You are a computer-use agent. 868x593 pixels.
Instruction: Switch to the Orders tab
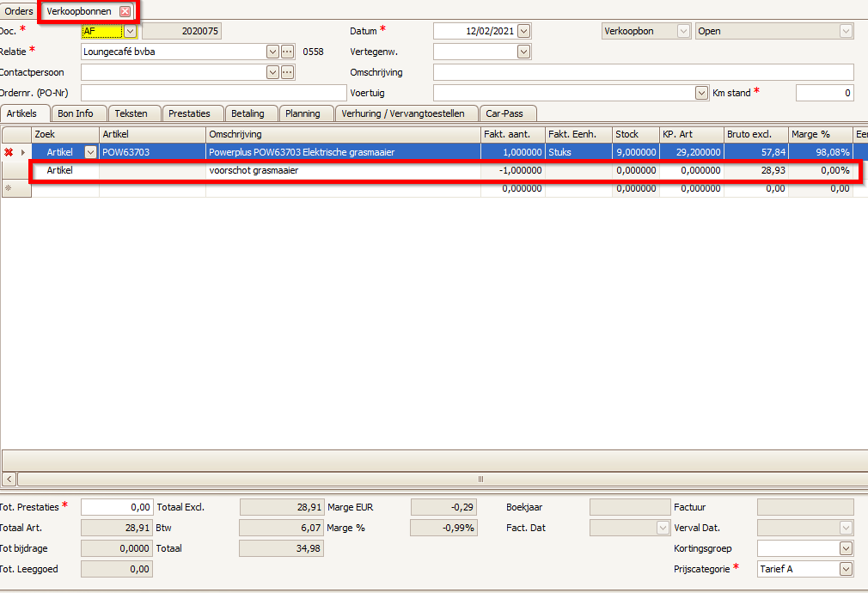(x=19, y=11)
